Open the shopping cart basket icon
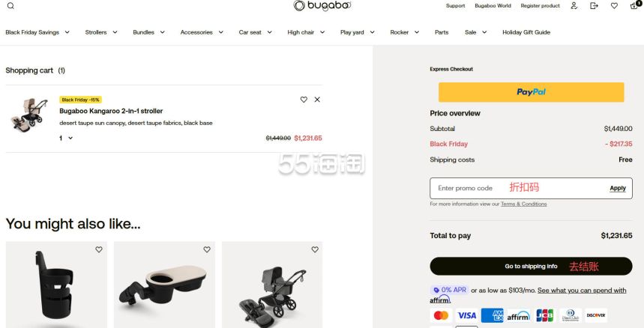 (634, 5)
